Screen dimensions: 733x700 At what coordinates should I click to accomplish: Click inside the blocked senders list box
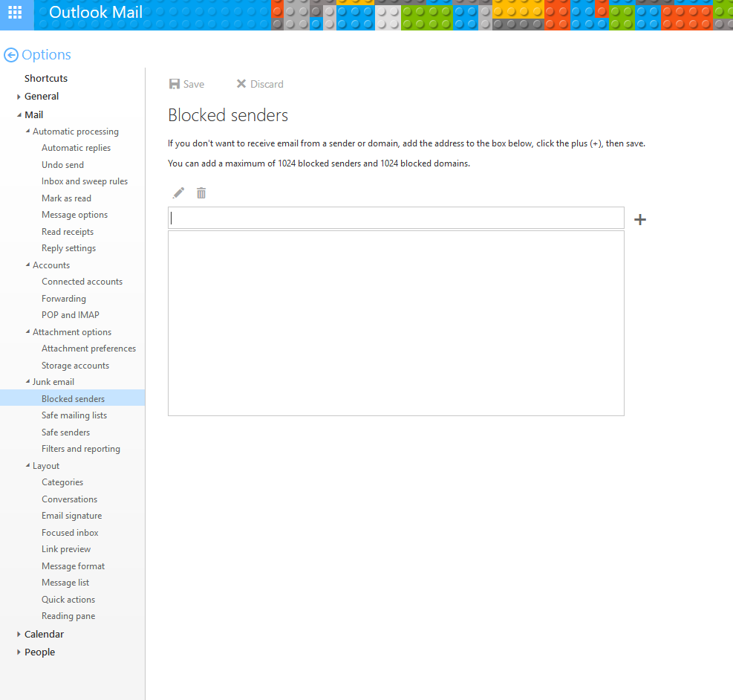tap(396, 323)
